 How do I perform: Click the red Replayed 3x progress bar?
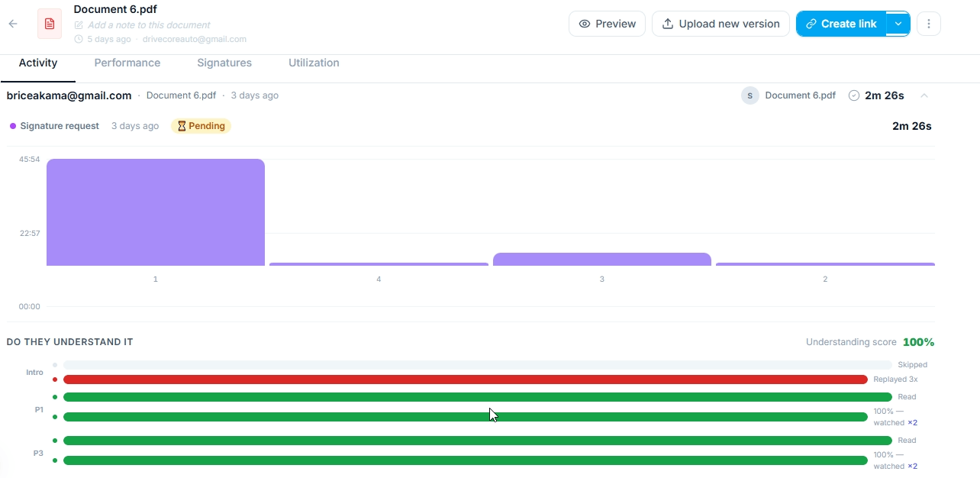458,379
